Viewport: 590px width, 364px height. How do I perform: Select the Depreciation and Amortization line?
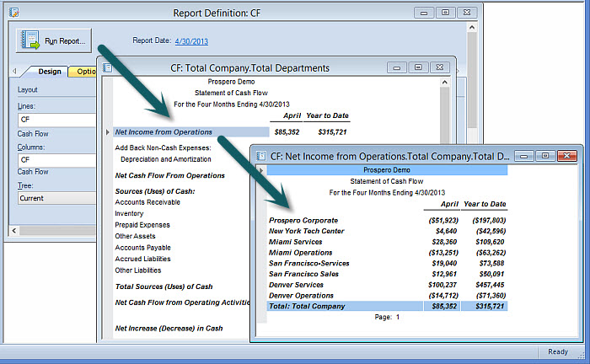(x=166, y=158)
